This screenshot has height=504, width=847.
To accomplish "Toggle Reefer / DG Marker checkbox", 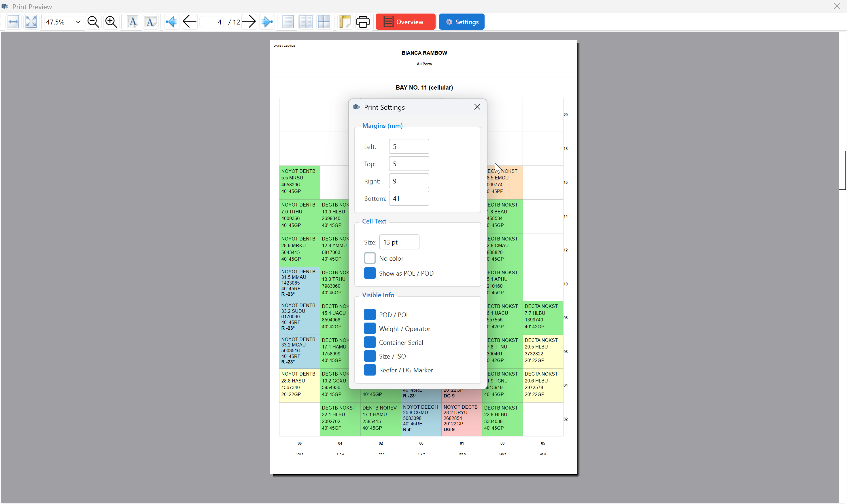I will (370, 370).
